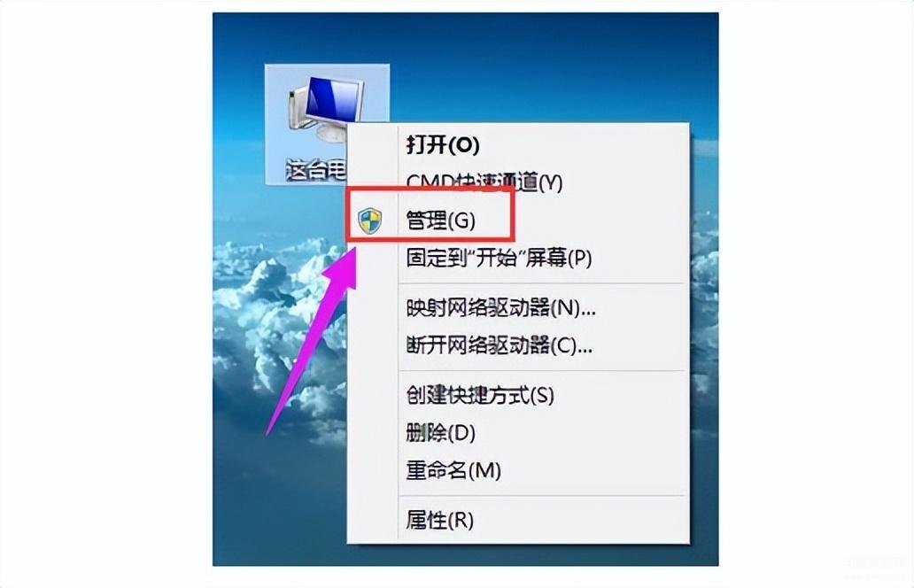Launch CMD快速通道(Y) menu entry
This screenshot has height=588, width=914.
click(484, 182)
